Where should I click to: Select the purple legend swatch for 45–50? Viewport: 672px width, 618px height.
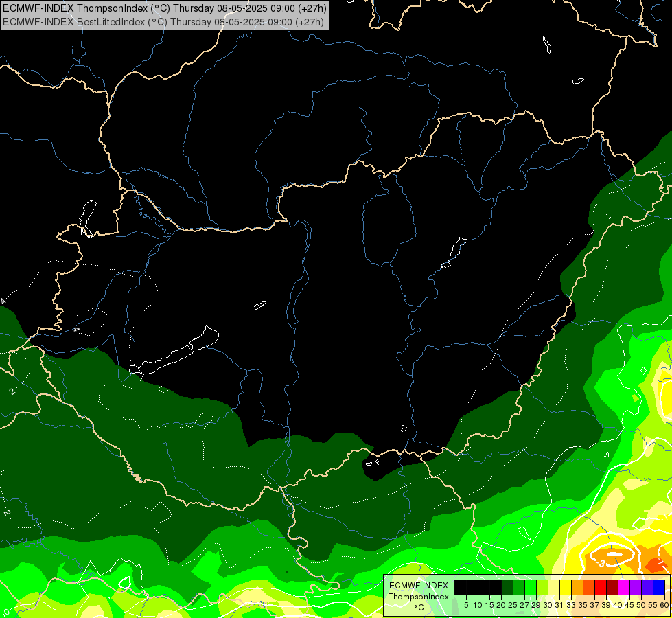point(636,587)
